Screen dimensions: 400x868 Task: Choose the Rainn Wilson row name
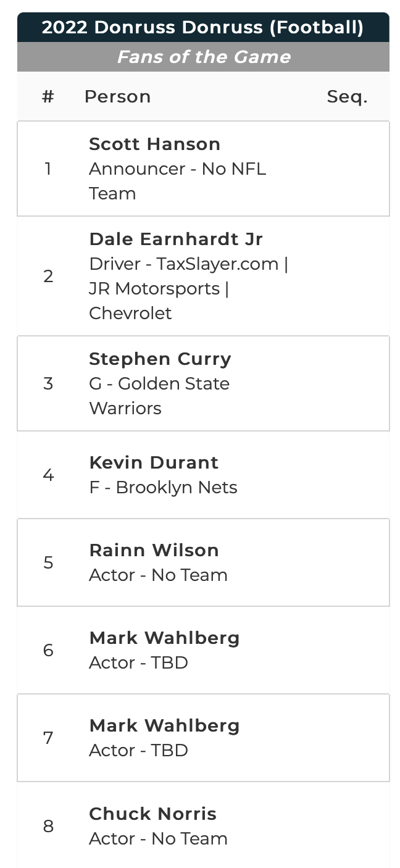(154, 550)
